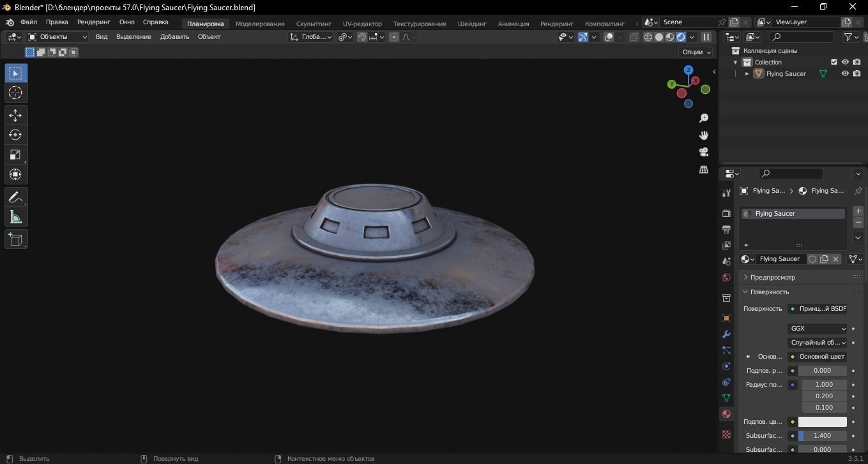Click the pan view hand icon

[x=704, y=135]
